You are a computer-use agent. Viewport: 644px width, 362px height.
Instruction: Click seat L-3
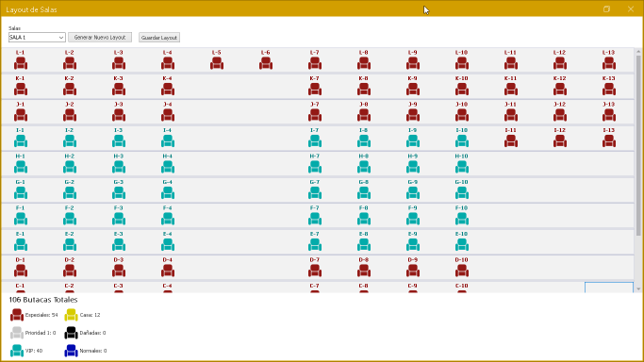click(119, 63)
